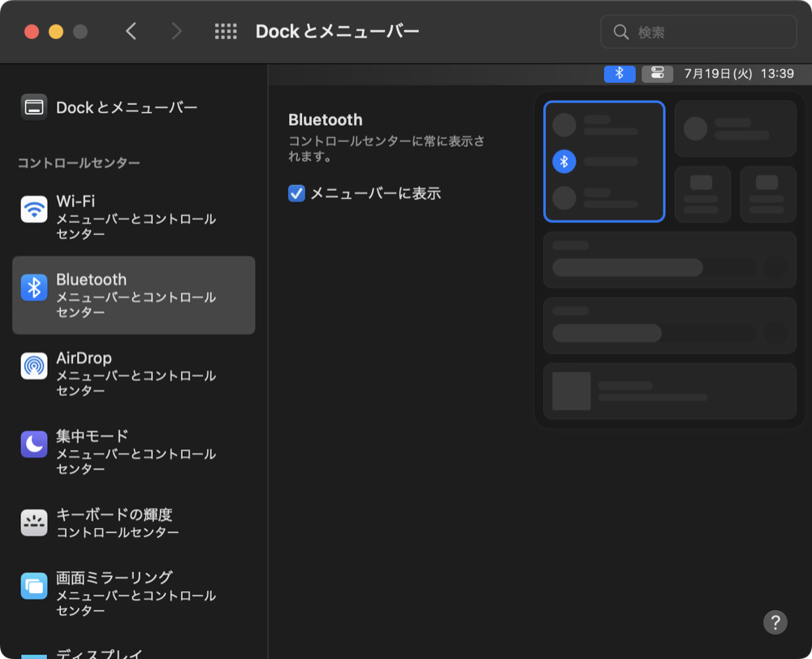
Task: Click the screen mirroring icon
Action: tap(34, 585)
